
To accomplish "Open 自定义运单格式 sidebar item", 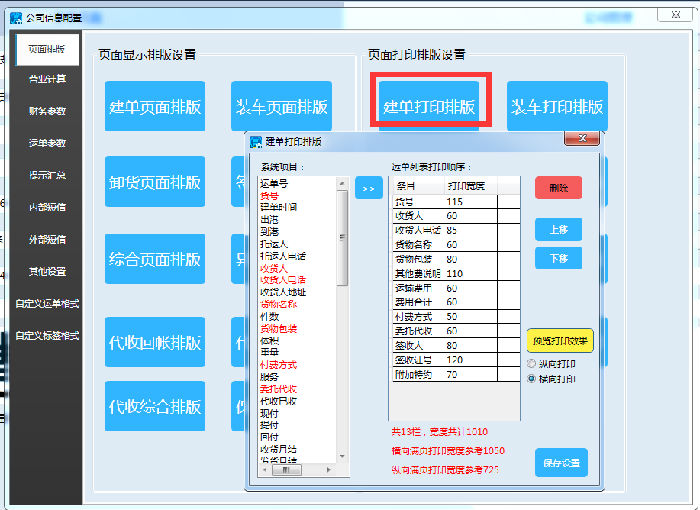I will click(x=47, y=303).
